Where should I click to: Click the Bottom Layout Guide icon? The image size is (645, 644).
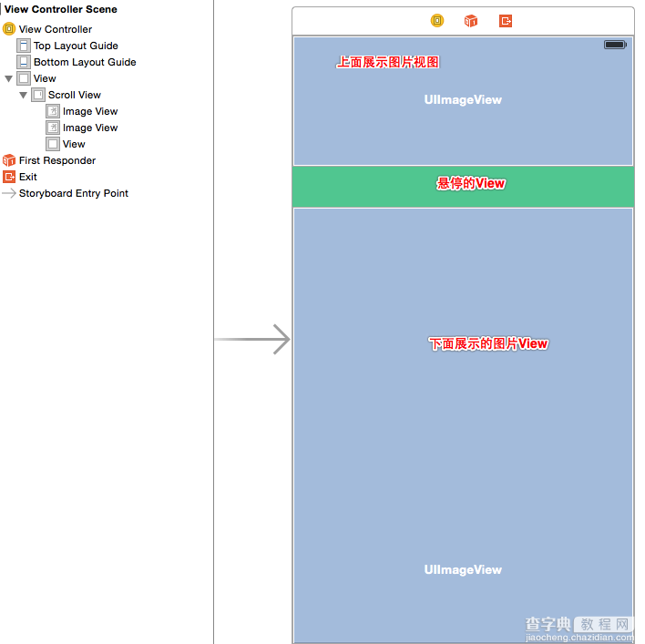tap(24, 62)
